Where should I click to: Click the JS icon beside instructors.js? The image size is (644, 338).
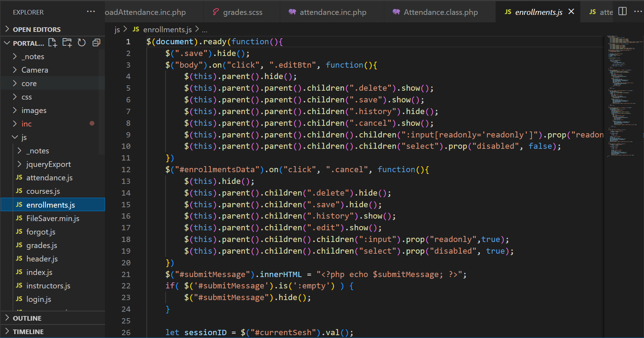19,285
